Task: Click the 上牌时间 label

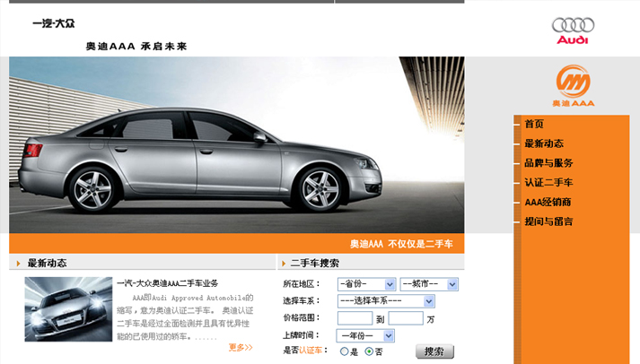Action: [302, 335]
